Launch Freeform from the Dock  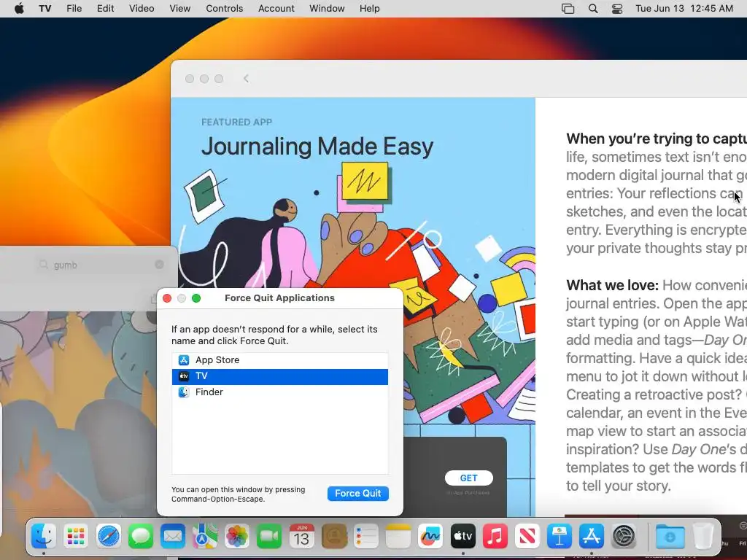[430, 537]
